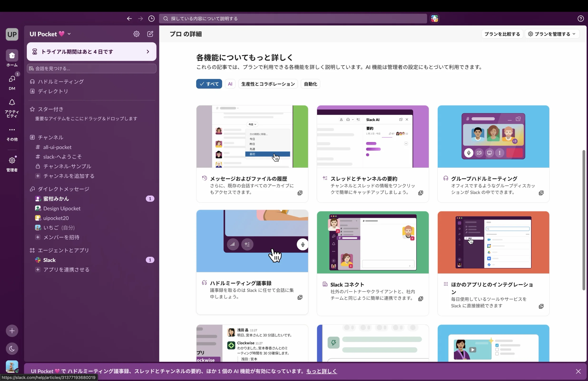This screenshot has height=381, width=588.
Task: Select the 生産性とコラボレーション filter chip
Action: click(x=268, y=84)
